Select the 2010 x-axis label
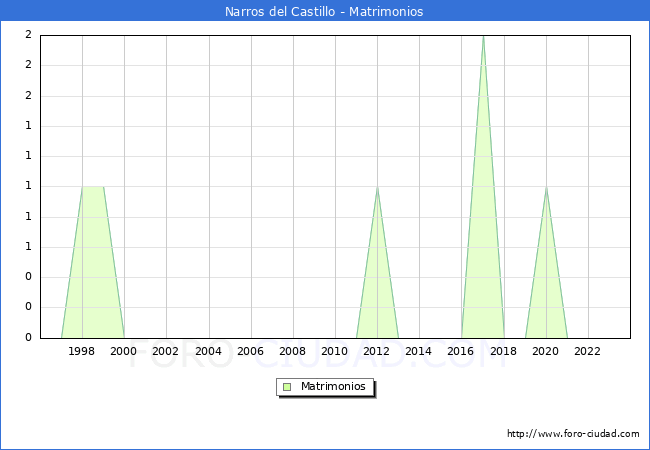This screenshot has width=650, height=450. point(335,351)
